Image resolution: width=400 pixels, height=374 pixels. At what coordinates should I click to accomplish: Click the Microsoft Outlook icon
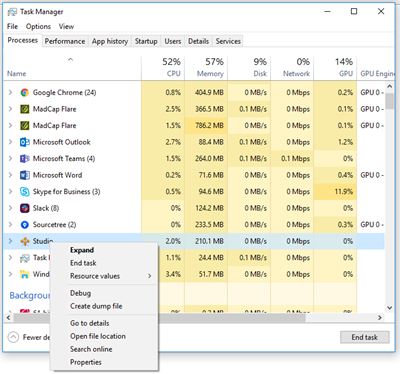[25, 142]
